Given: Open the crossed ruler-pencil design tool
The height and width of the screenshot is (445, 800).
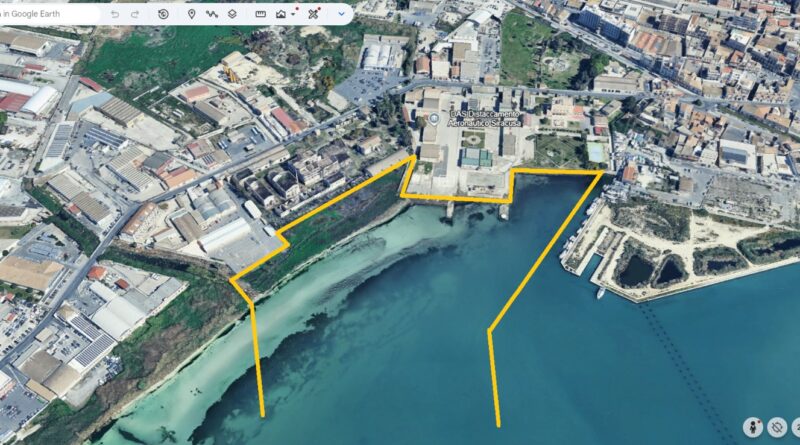Looking at the screenshot, I should coord(313,14).
